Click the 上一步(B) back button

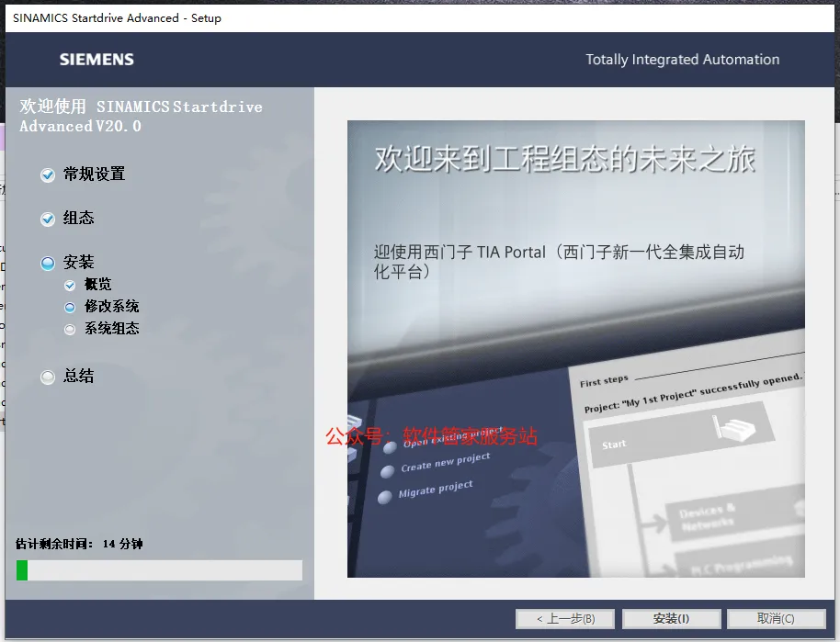click(565, 619)
